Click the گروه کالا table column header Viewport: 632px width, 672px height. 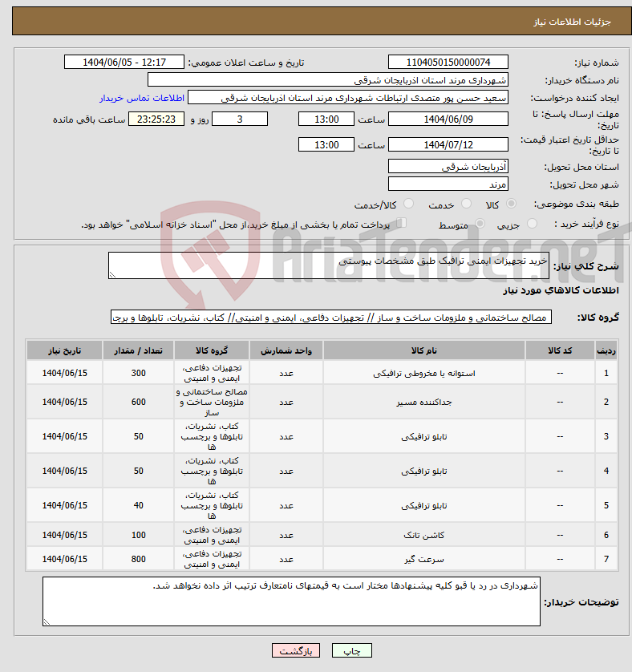(212, 350)
